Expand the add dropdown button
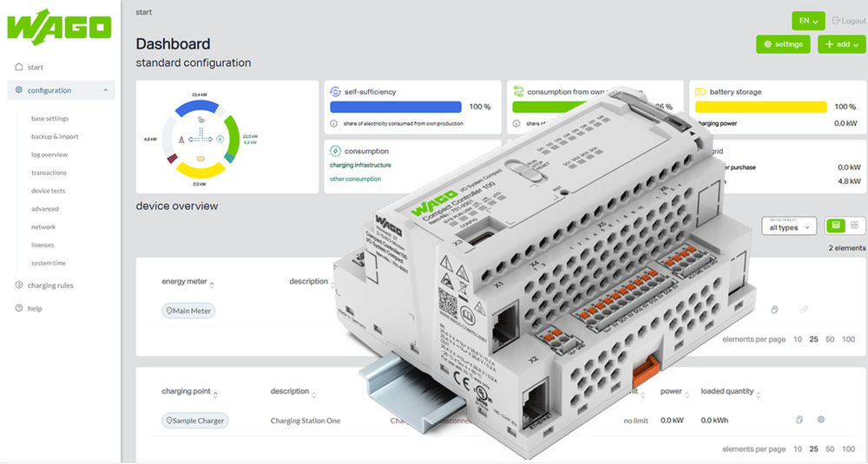868x464 pixels. tap(841, 44)
